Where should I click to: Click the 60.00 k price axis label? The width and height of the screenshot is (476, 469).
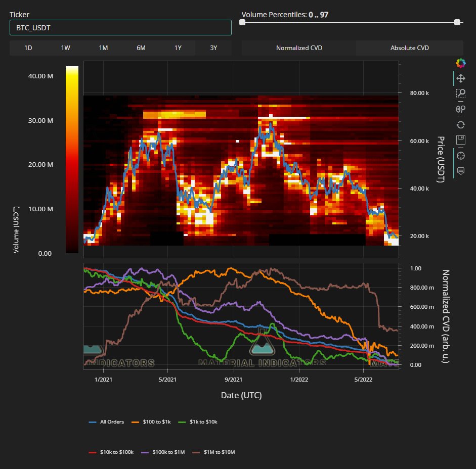pyautogui.click(x=419, y=141)
